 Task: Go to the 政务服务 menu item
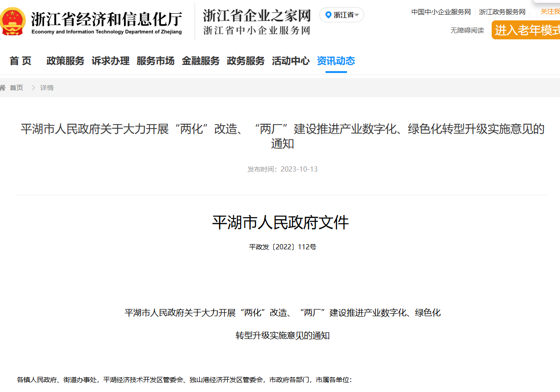point(245,61)
